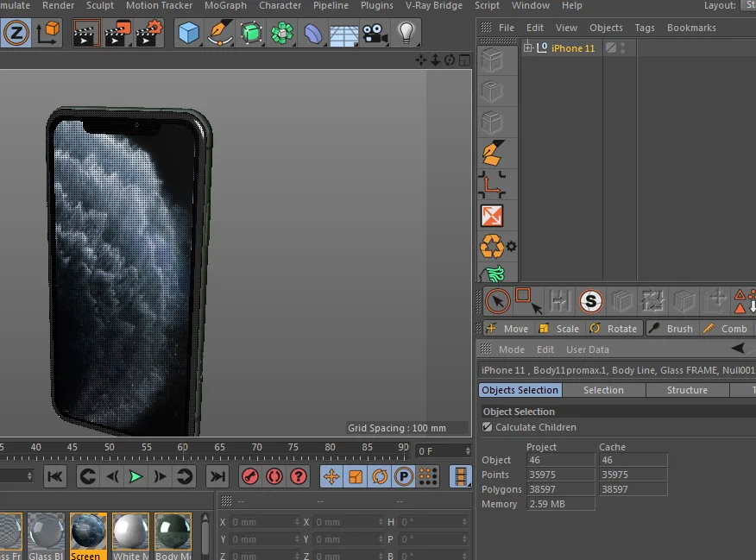
Task: Select the Live Selection tool
Action: point(497,301)
